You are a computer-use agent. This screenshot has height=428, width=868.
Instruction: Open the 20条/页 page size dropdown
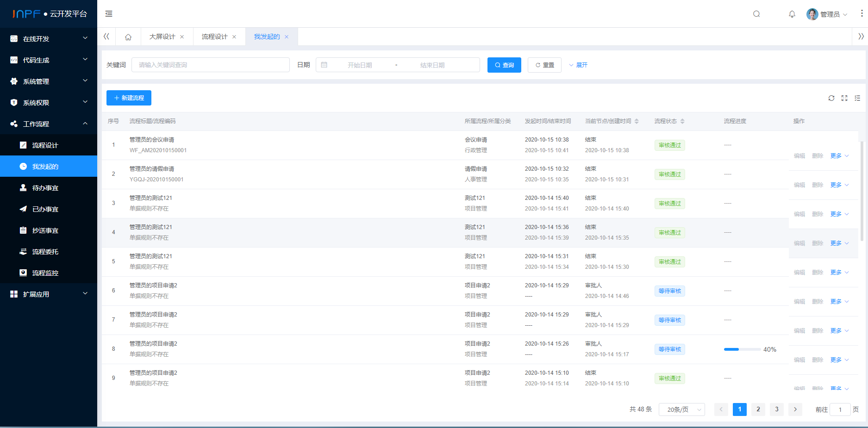point(681,409)
